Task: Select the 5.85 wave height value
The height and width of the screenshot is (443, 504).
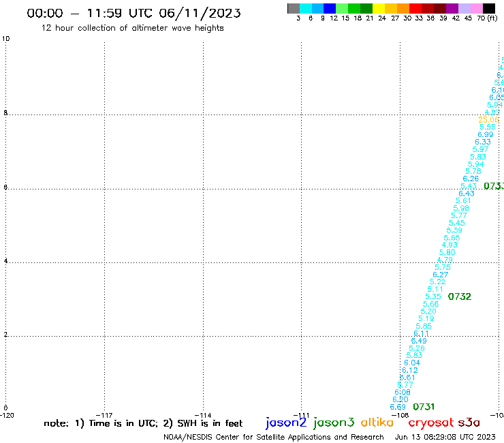Action: 424,326
